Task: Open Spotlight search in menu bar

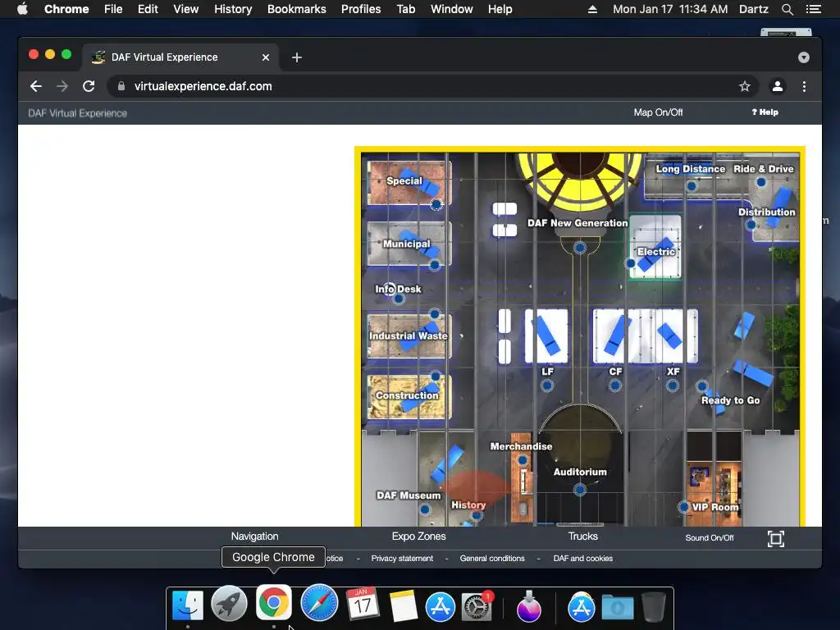Action: point(787,9)
